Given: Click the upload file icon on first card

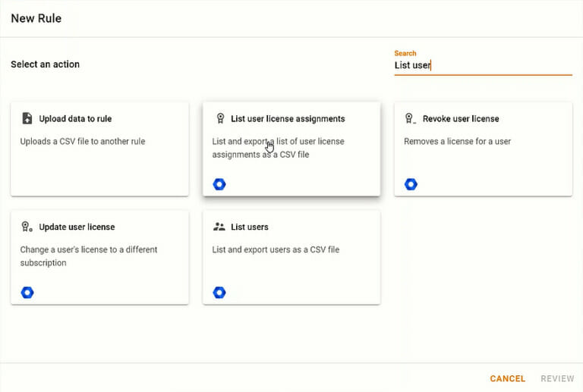Looking at the screenshot, I should coord(27,118).
